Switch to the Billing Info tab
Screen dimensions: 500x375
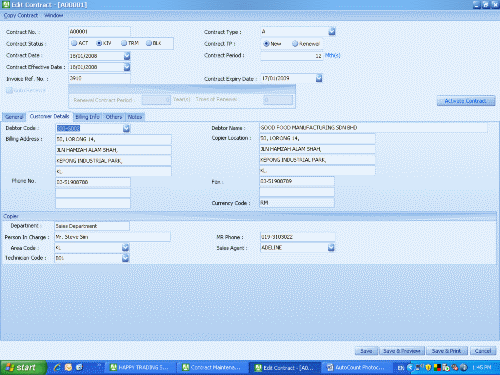coord(87,117)
